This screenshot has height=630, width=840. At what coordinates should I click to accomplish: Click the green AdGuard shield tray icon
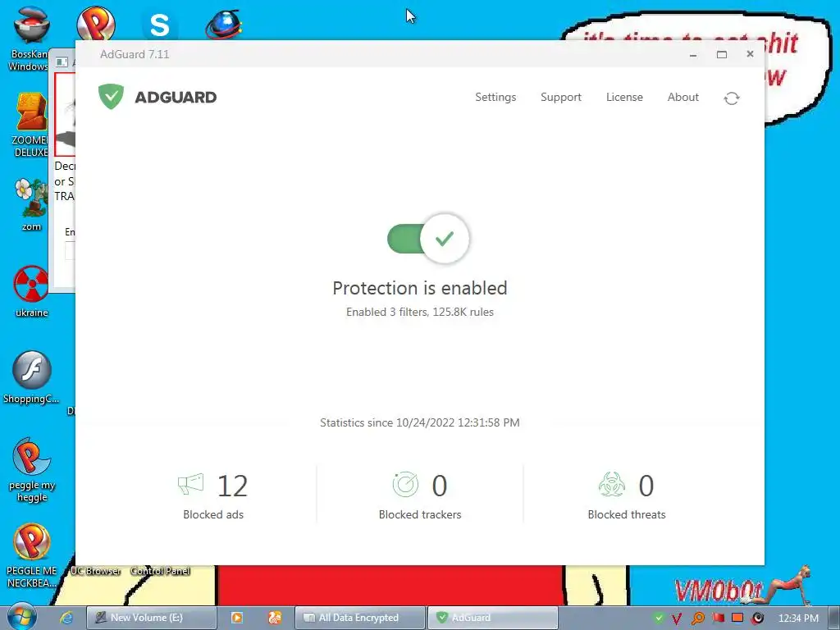[x=659, y=619]
